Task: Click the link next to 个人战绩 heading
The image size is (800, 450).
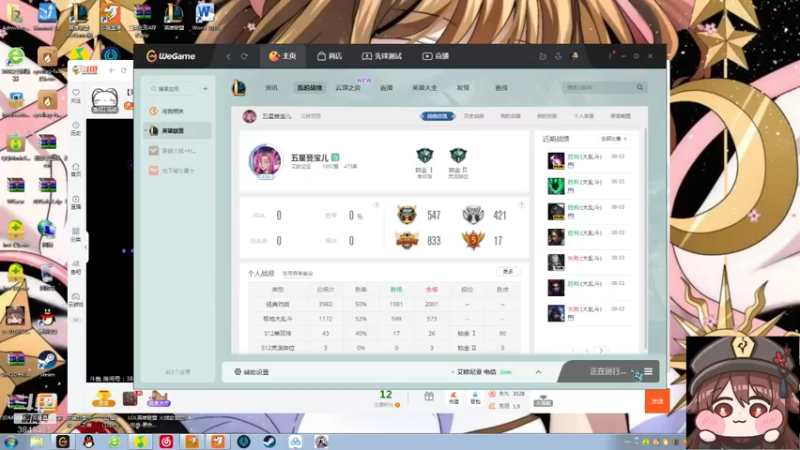Action: click(297, 273)
